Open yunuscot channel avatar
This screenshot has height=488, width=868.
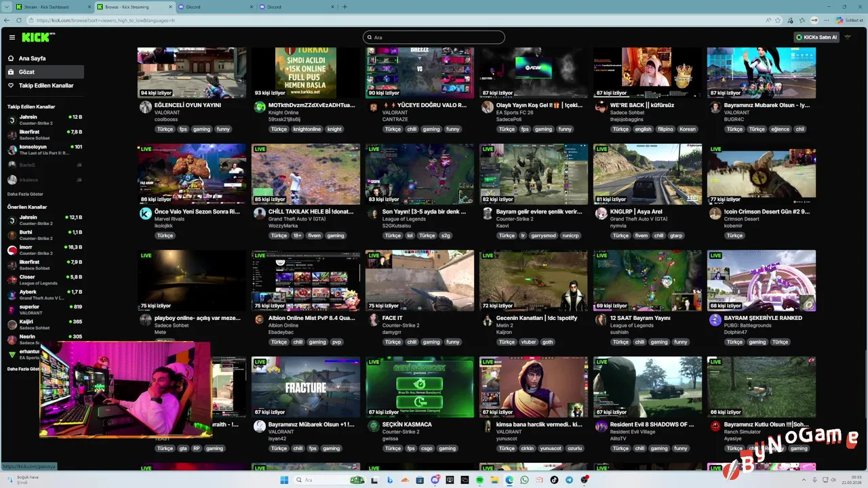click(487, 426)
